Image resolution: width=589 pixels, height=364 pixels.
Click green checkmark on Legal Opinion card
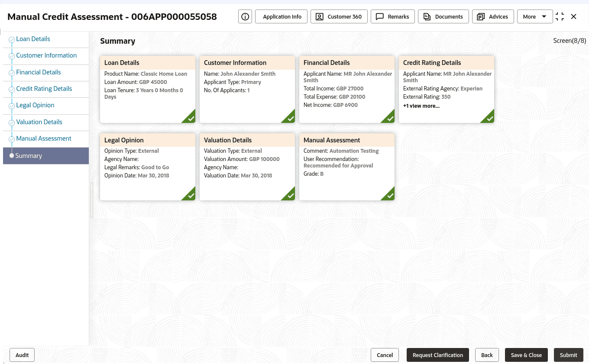coord(190,195)
